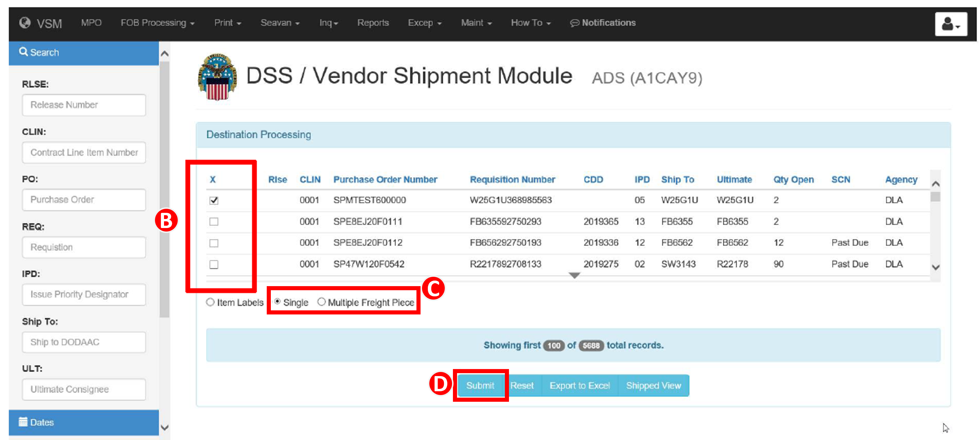Click the VSM globe icon
Viewport: 980px width, 440px height.
coord(25,23)
